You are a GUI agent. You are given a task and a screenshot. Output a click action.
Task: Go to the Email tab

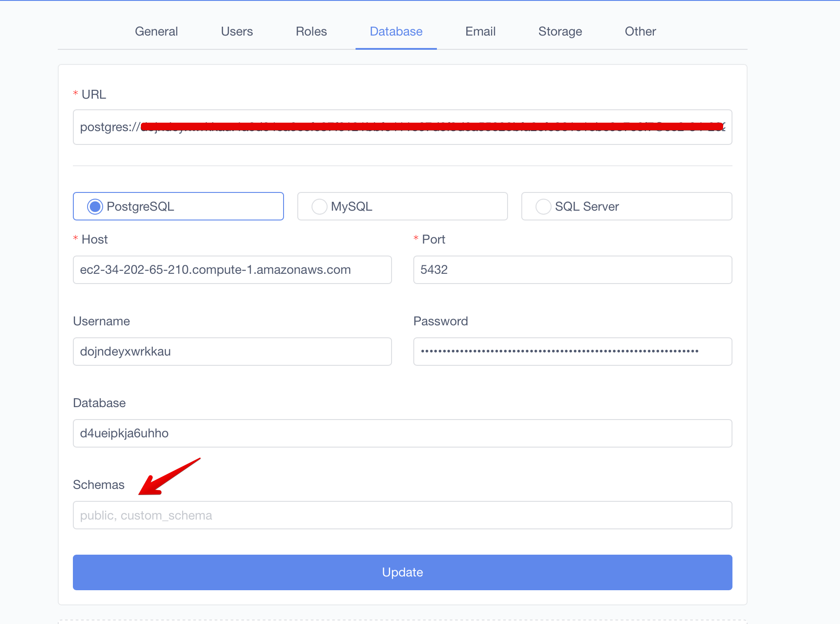tap(480, 31)
